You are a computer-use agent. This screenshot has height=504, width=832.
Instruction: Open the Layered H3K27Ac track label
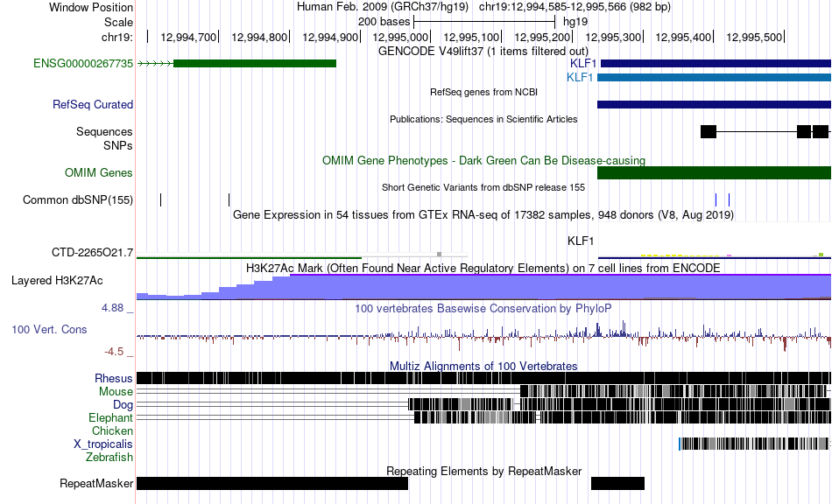point(57,280)
